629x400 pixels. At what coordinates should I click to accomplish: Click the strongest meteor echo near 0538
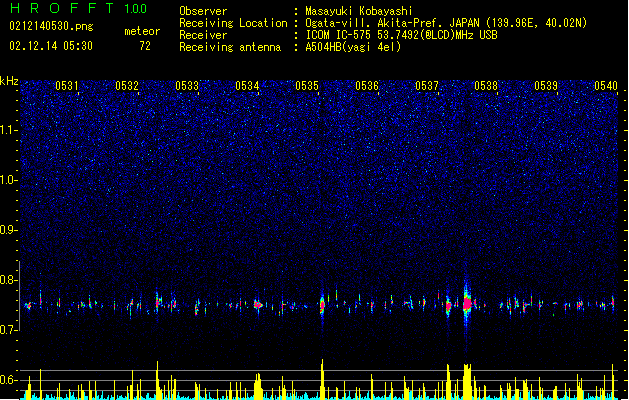point(467,303)
